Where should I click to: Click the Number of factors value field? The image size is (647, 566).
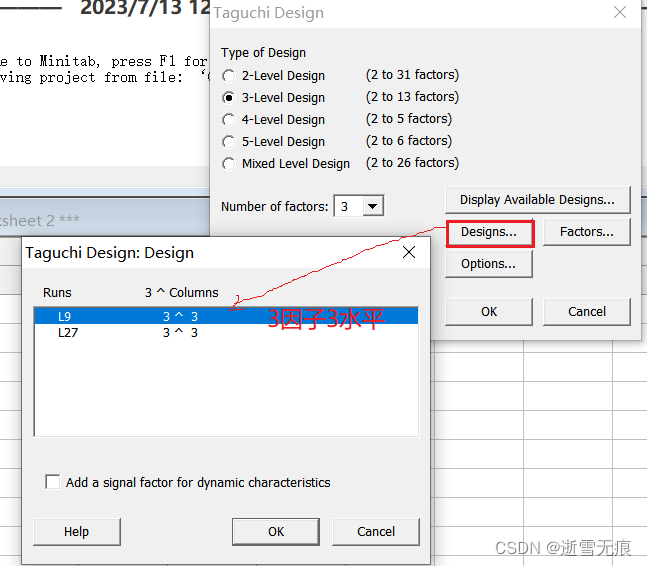(349, 206)
